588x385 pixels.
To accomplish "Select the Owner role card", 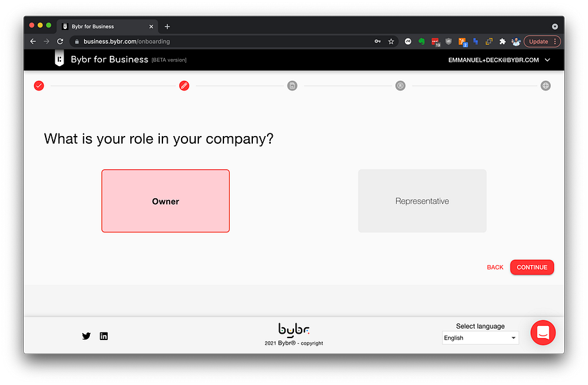I will pos(166,201).
